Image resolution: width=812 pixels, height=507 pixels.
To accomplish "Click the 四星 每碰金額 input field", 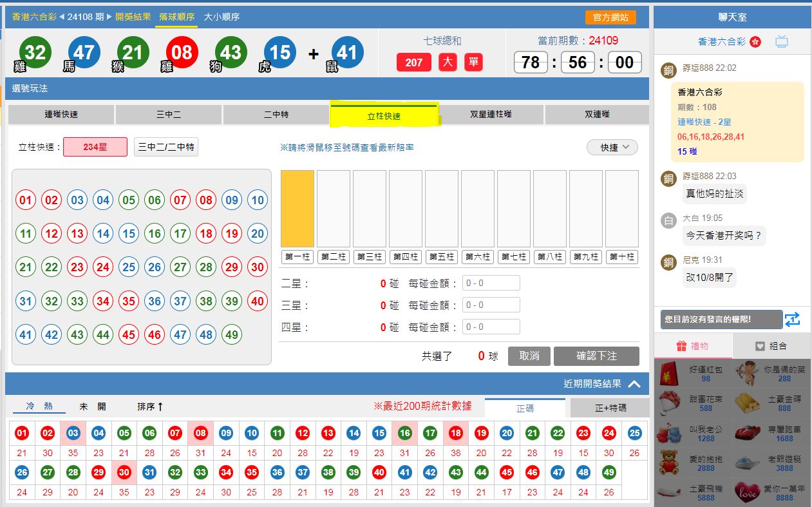I will point(491,327).
